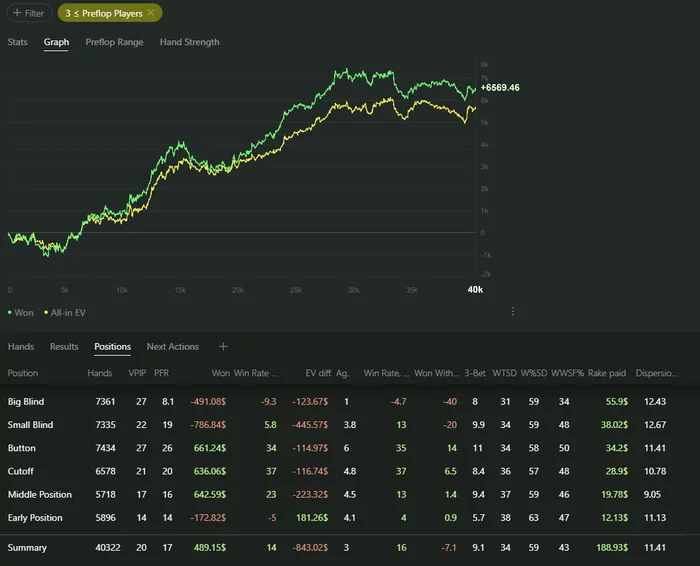Open the Next Actions tab
700x566 pixels.
click(x=173, y=346)
